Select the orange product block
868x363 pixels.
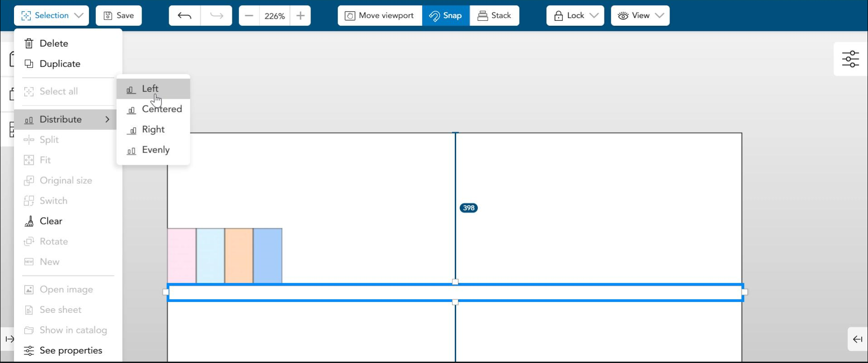[239, 256]
